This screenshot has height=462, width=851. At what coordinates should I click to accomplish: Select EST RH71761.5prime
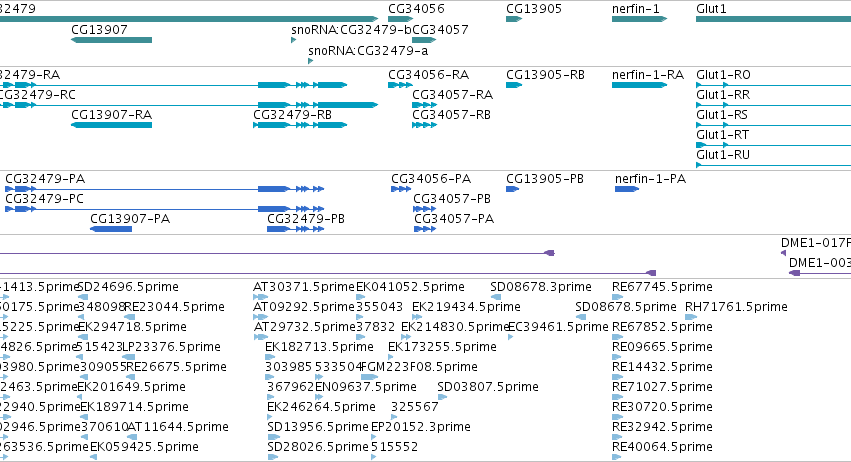(736, 307)
